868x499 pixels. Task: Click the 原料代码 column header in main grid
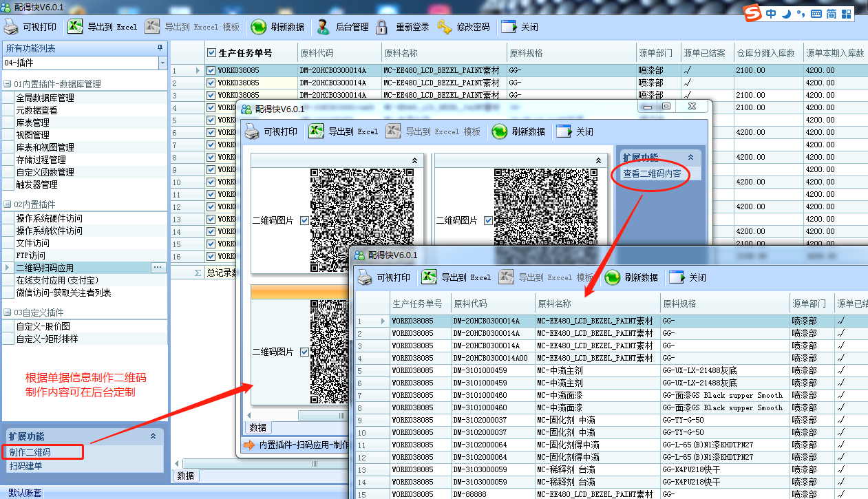click(x=339, y=53)
